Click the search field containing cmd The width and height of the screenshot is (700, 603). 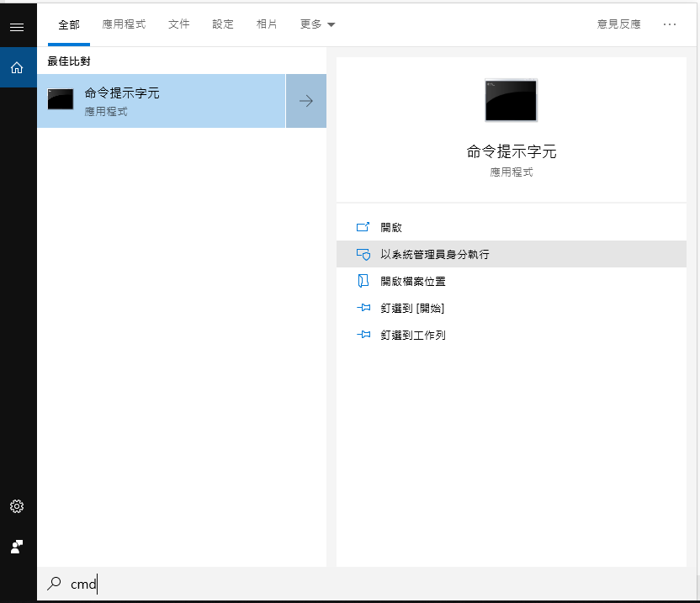coord(337,584)
